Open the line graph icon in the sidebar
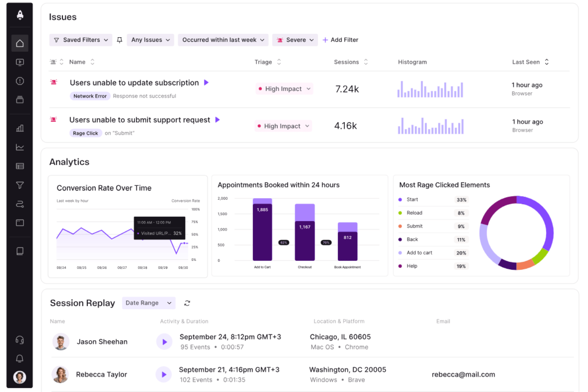Image resolution: width=588 pixels, height=392 pixels. 20,147
